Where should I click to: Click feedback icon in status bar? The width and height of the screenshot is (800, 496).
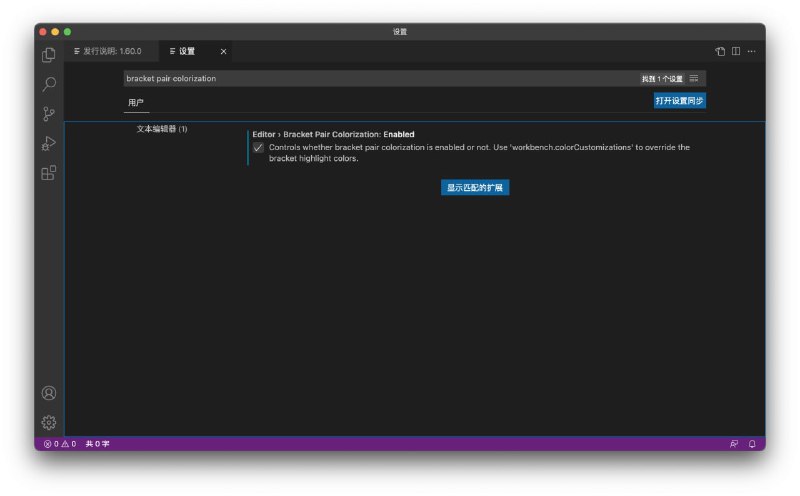[734, 444]
